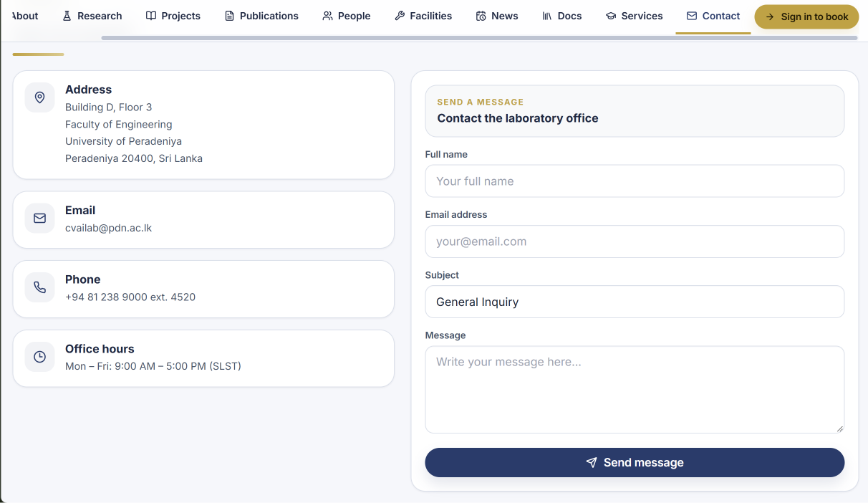Open the Research nav item
This screenshot has height=503, width=868.
(x=92, y=16)
